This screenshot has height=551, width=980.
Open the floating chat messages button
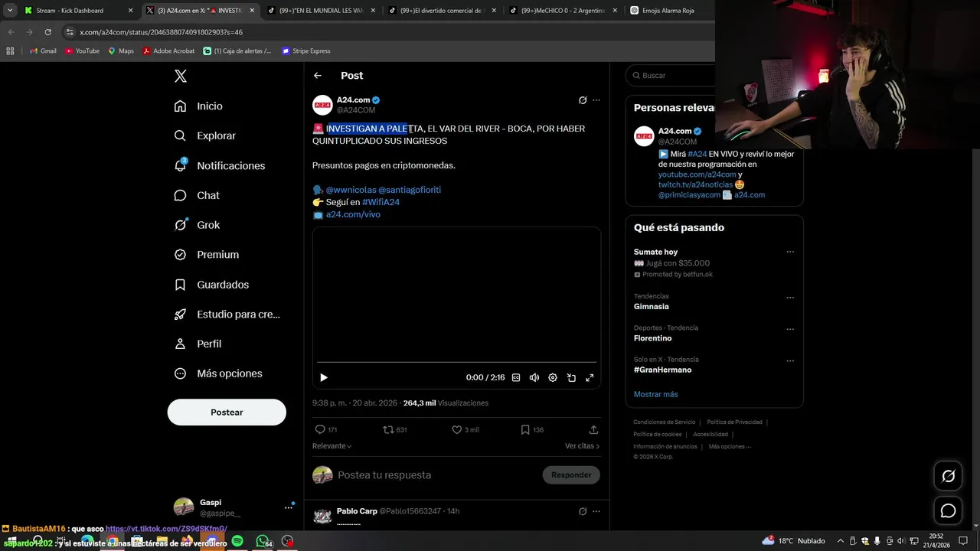click(x=948, y=510)
